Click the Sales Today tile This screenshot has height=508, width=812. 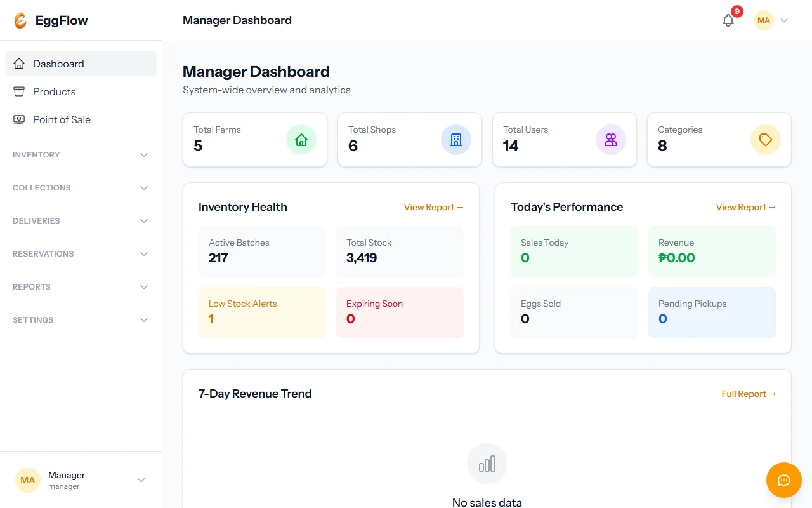click(x=574, y=251)
